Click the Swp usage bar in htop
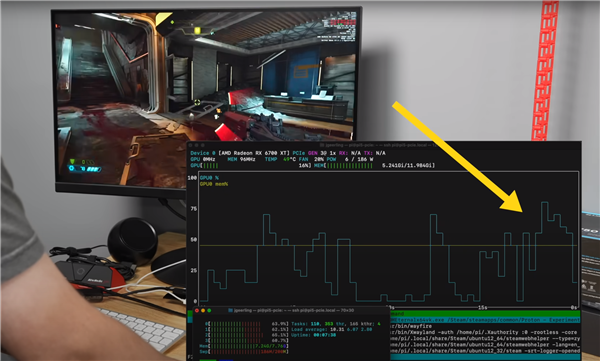Viewport: 600px width, 361px height. 244,351
